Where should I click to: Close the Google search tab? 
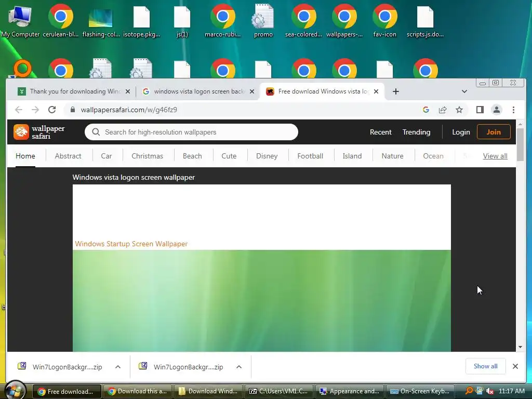(252, 91)
